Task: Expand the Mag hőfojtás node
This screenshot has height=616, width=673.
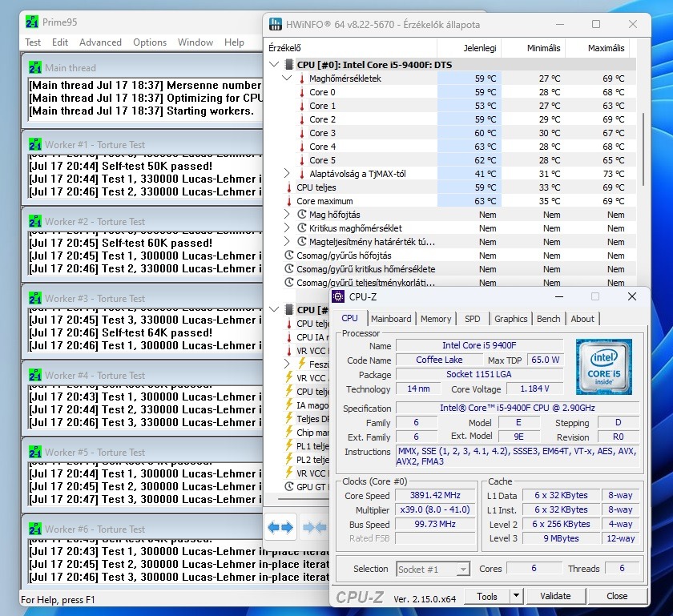Action: (x=287, y=215)
